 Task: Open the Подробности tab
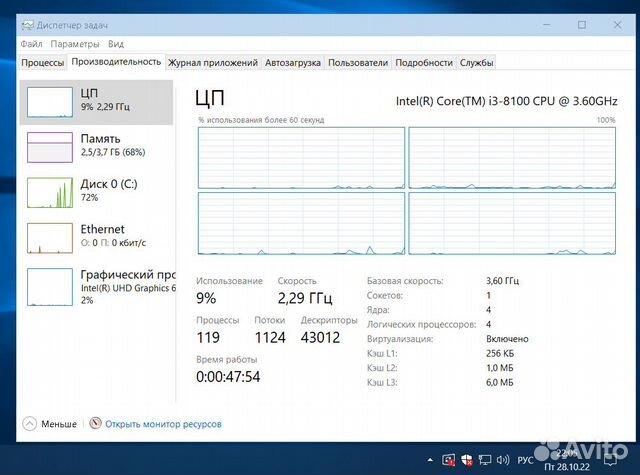424,62
